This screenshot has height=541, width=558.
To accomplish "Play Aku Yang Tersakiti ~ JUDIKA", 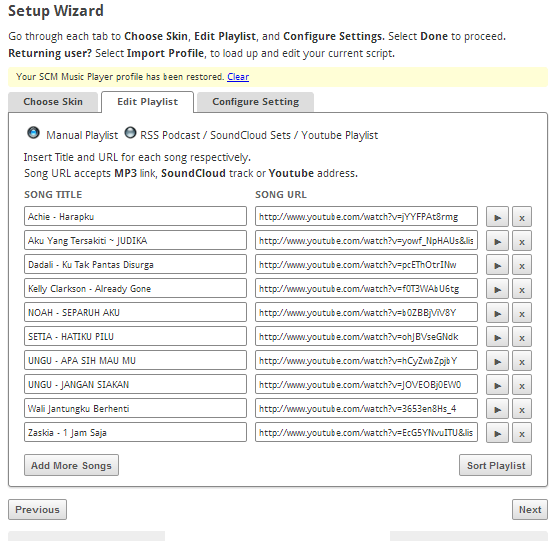I will pyautogui.click(x=497, y=241).
